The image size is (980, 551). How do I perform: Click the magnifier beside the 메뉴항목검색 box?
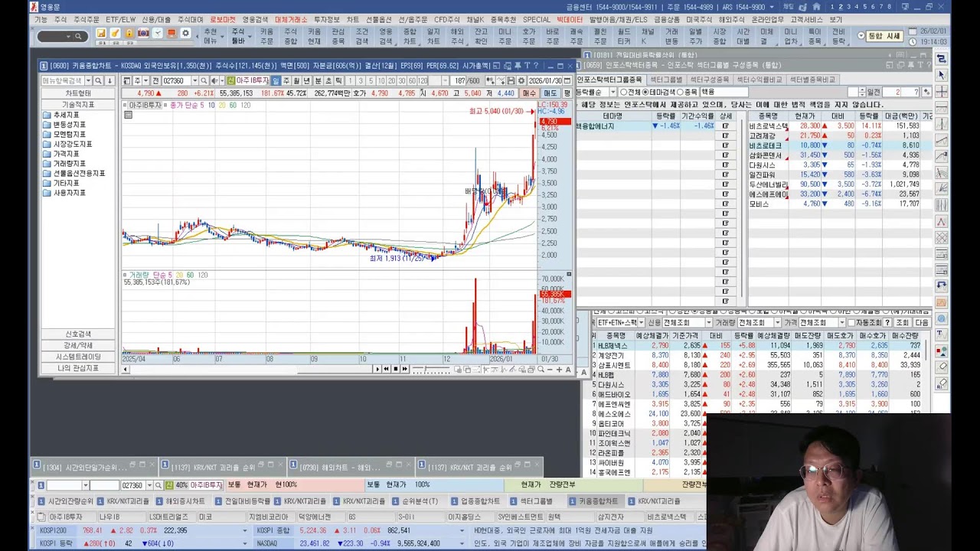(x=99, y=80)
